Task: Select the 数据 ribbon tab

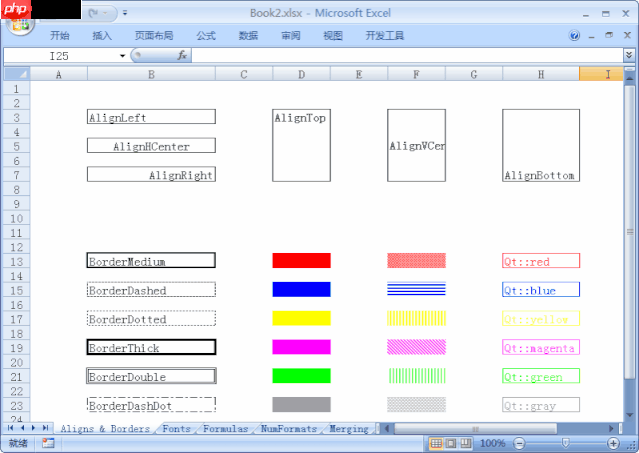Action: pos(248,36)
